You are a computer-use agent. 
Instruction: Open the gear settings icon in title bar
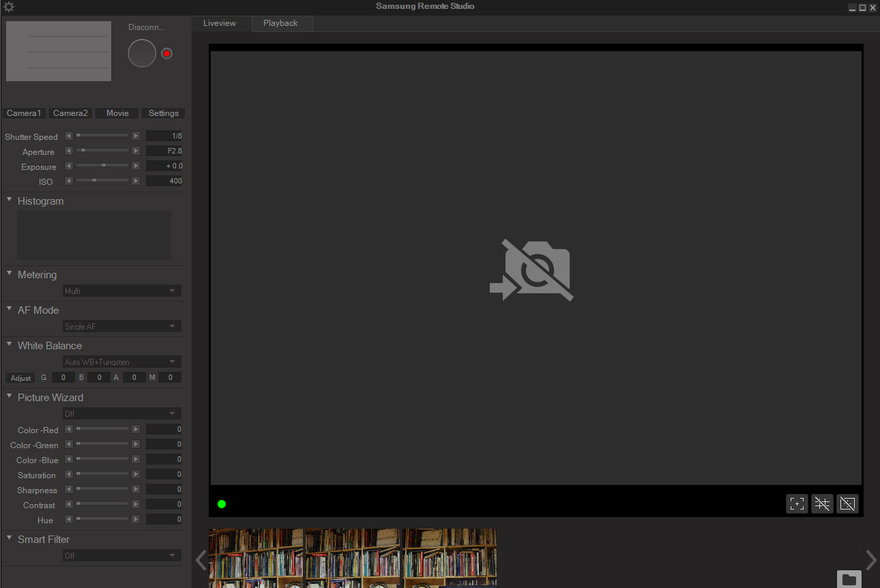click(x=9, y=7)
